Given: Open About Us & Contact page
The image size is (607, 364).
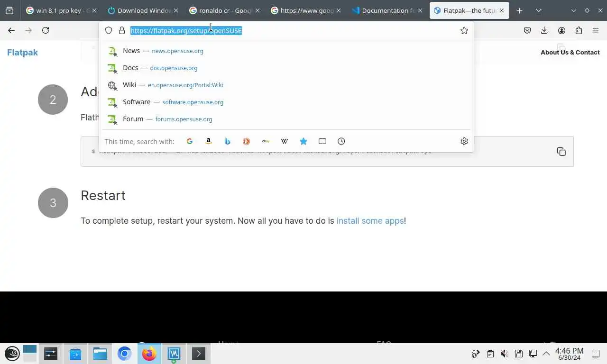Looking at the screenshot, I should pyautogui.click(x=570, y=52).
